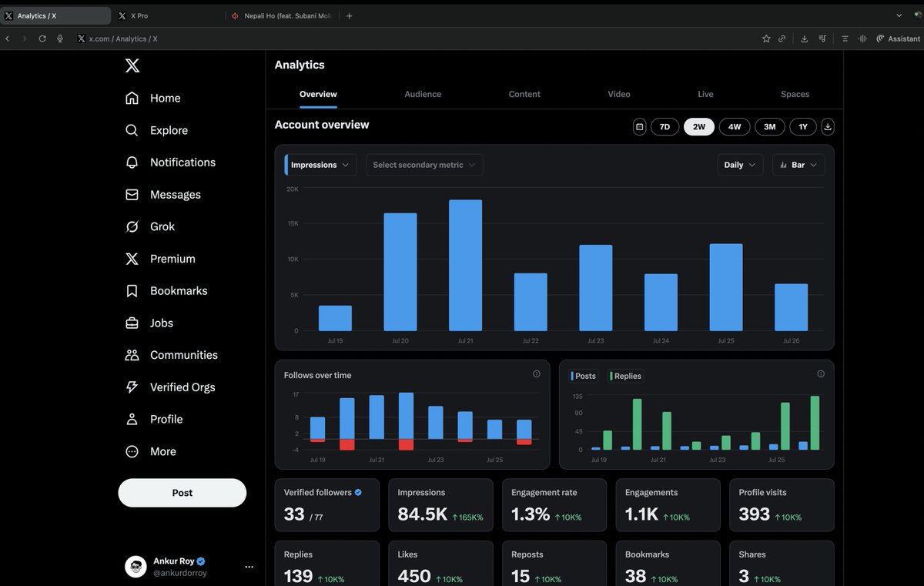Open the Verified followers card
The width and height of the screenshot is (924, 586).
click(x=327, y=505)
